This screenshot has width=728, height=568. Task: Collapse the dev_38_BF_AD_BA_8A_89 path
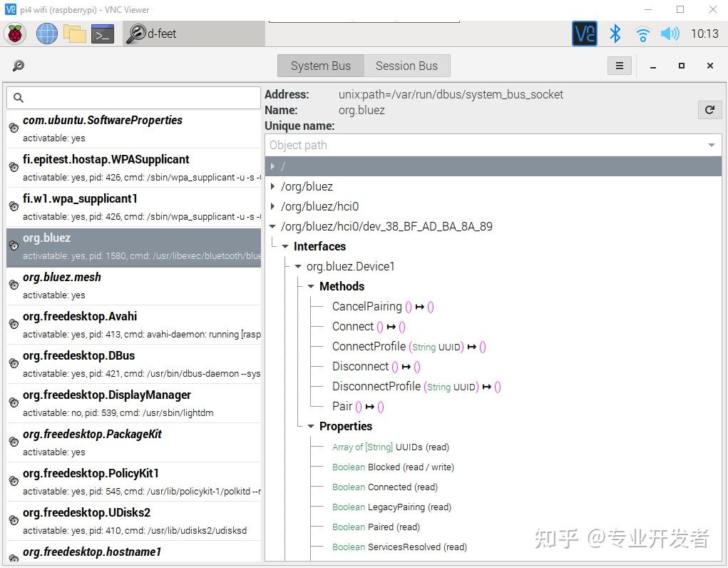point(272,226)
